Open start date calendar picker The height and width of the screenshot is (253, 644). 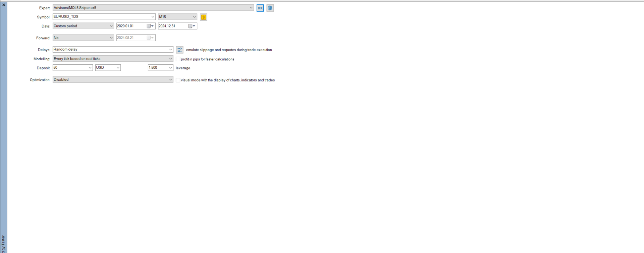click(x=150, y=26)
